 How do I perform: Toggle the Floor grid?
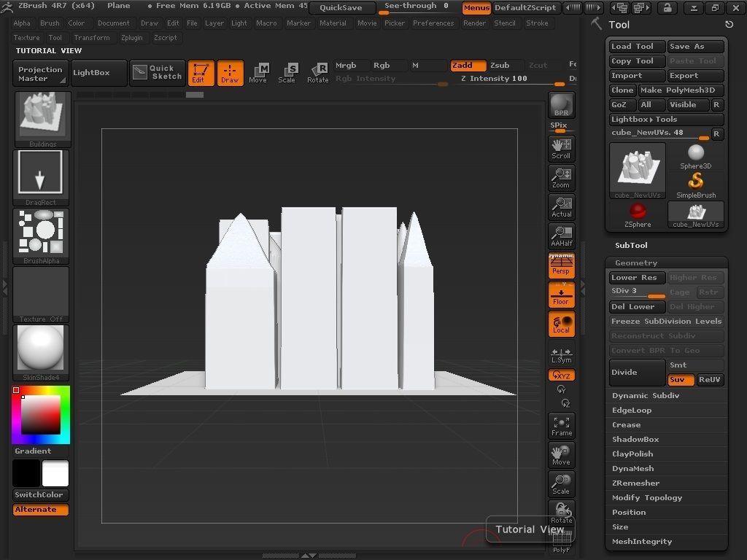(561, 295)
